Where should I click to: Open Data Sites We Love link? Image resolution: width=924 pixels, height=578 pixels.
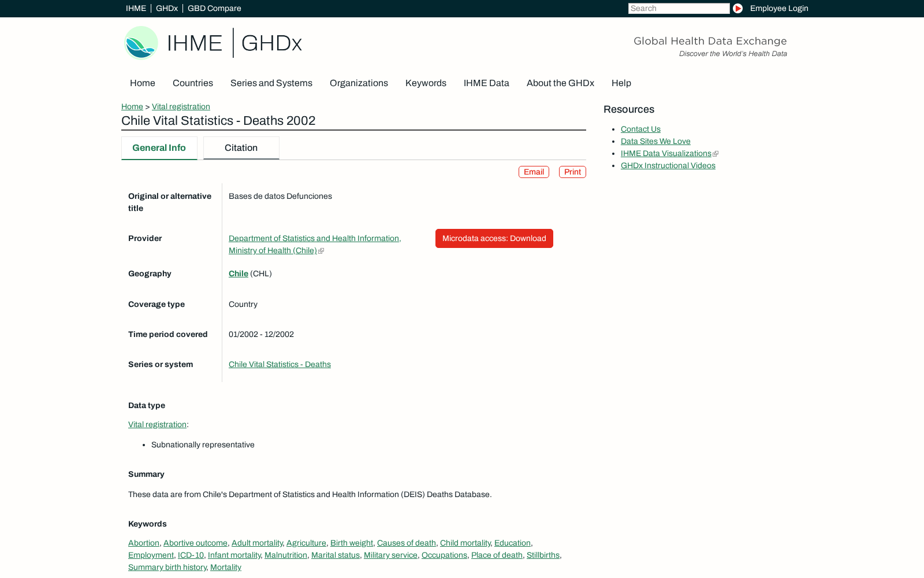[655, 142]
